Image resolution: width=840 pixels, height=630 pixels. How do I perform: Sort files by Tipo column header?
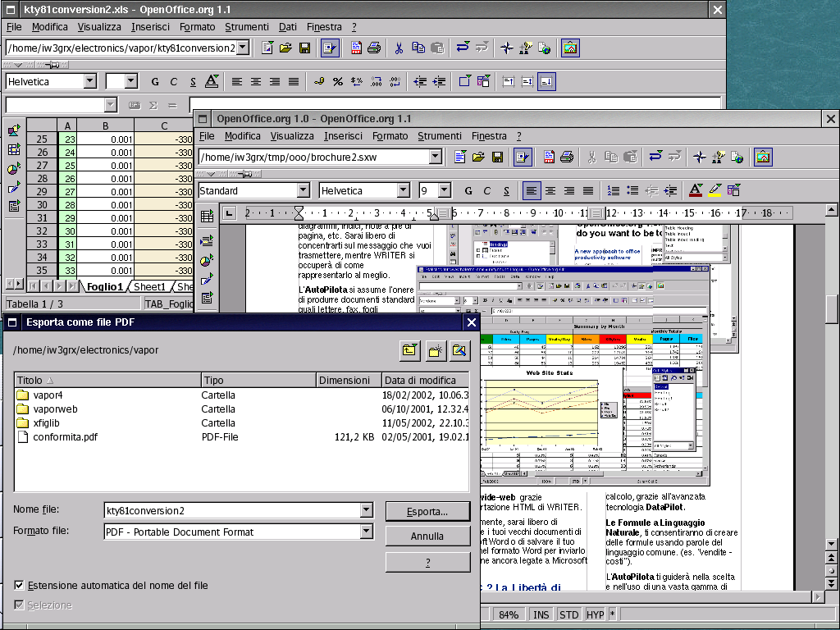point(258,381)
